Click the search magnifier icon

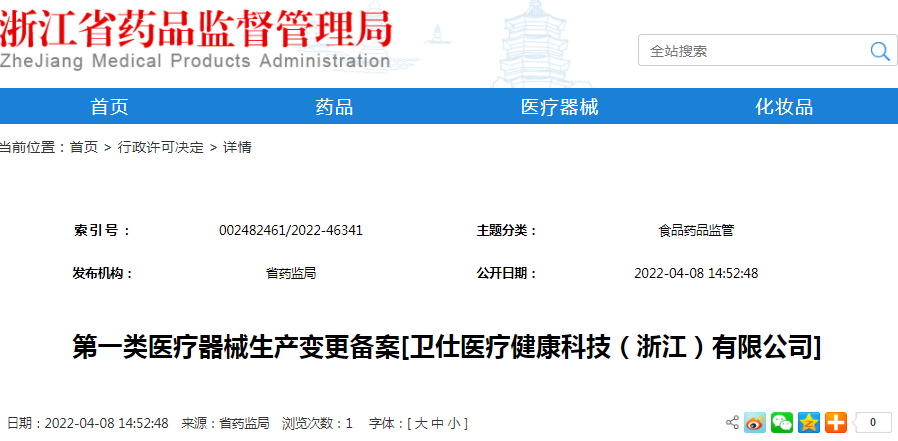click(880, 51)
